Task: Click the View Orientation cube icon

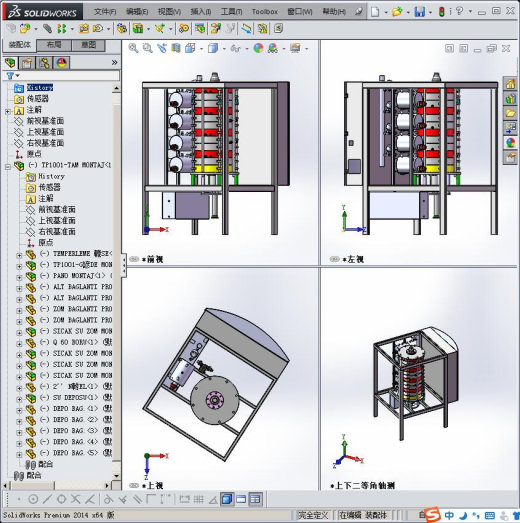Action: pyautogui.click(x=190, y=48)
